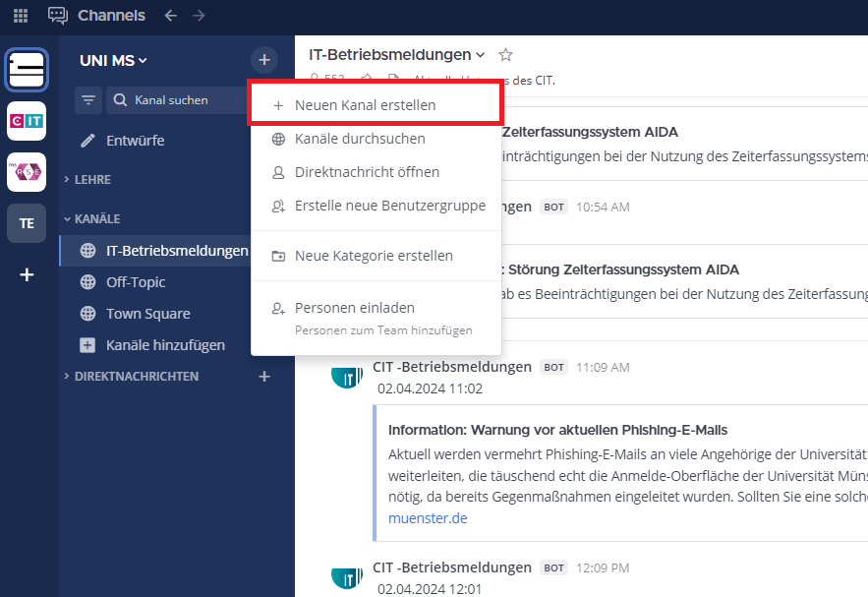Switch to the TE team icon
This screenshot has height=597, width=868.
click(27, 223)
